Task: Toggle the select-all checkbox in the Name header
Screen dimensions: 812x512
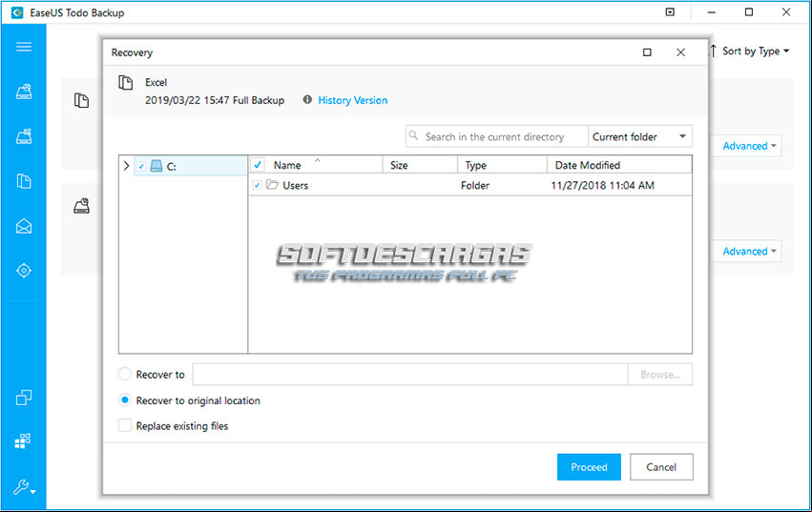Action: (x=258, y=165)
